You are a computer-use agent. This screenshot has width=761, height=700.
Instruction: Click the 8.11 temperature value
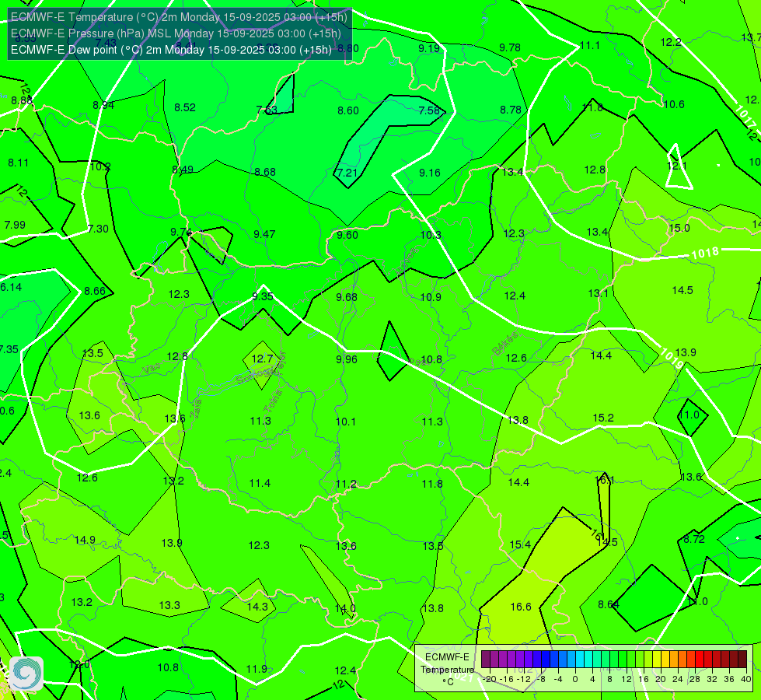coord(18,163)
